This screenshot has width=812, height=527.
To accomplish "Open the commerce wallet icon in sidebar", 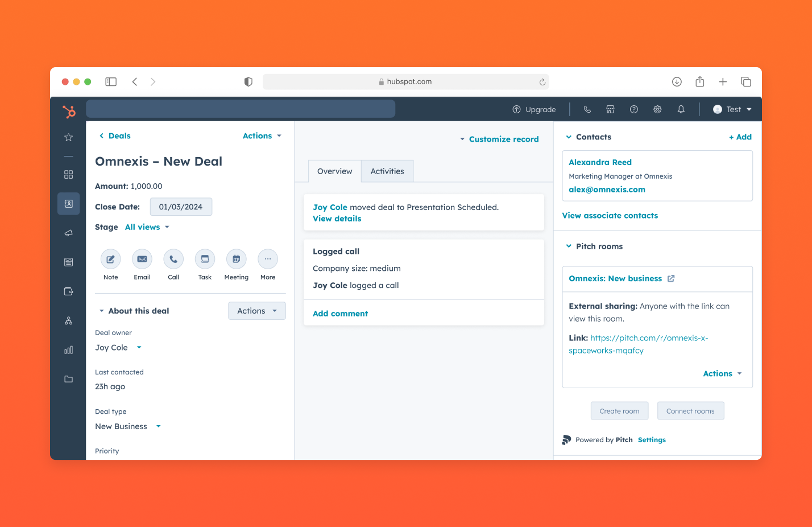I will (68, 291).
